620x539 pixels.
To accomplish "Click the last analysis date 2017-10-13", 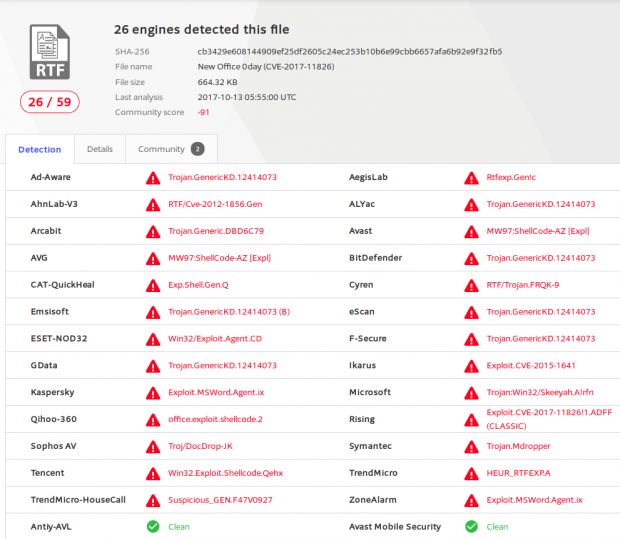I will click(x=247, y=97).
